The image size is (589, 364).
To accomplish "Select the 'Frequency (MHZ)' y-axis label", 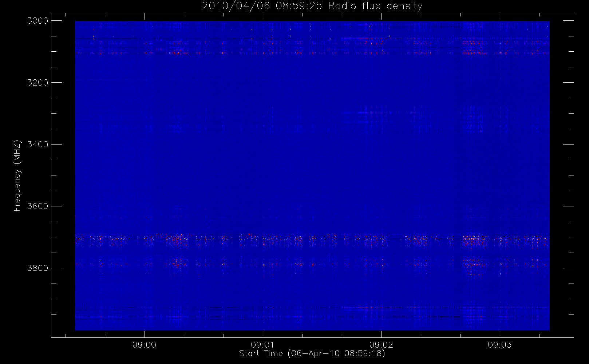I will pos(17,175).
